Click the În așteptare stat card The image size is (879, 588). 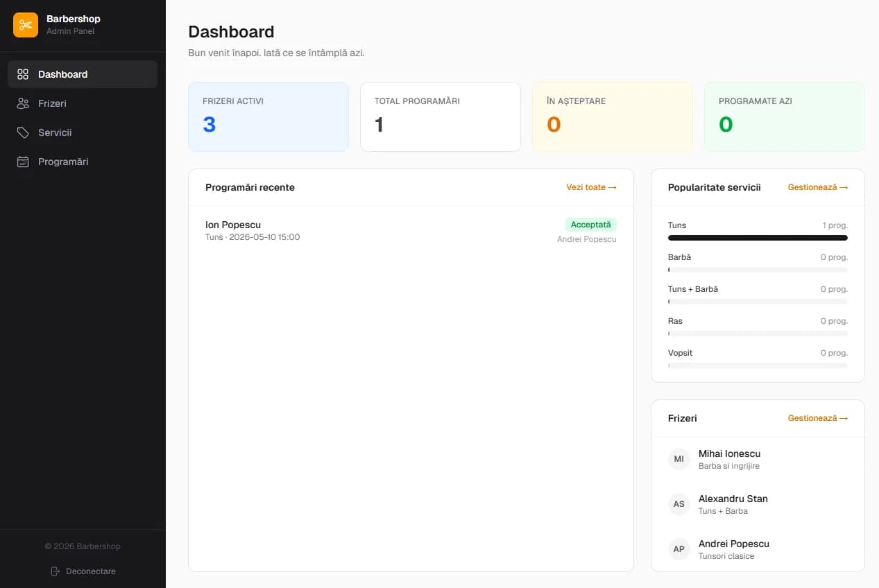tap(613, 116)
